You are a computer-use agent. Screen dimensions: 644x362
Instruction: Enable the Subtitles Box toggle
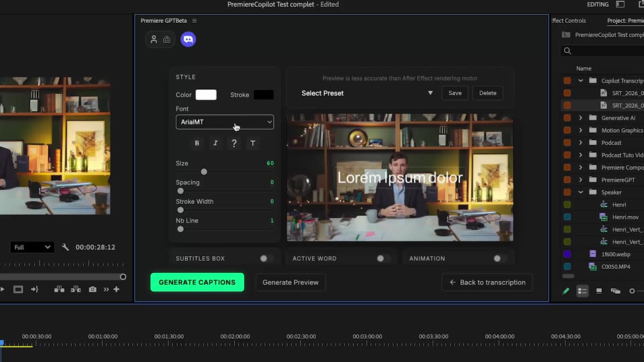(x=266, y=259)
